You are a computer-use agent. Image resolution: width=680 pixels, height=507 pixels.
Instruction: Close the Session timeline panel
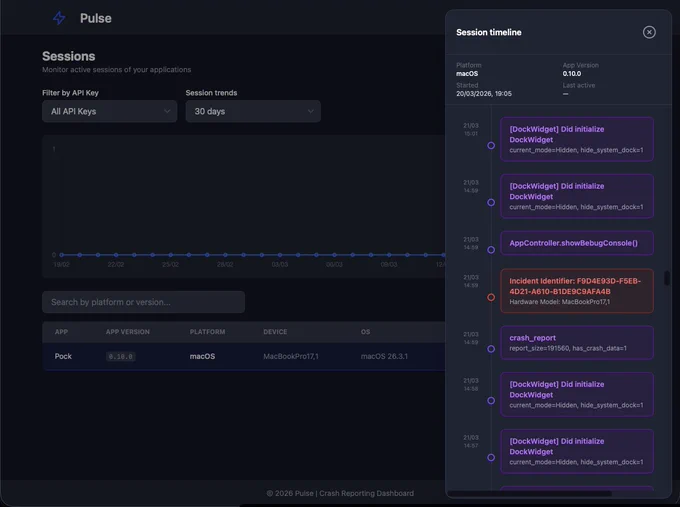[x=649, y=32]
